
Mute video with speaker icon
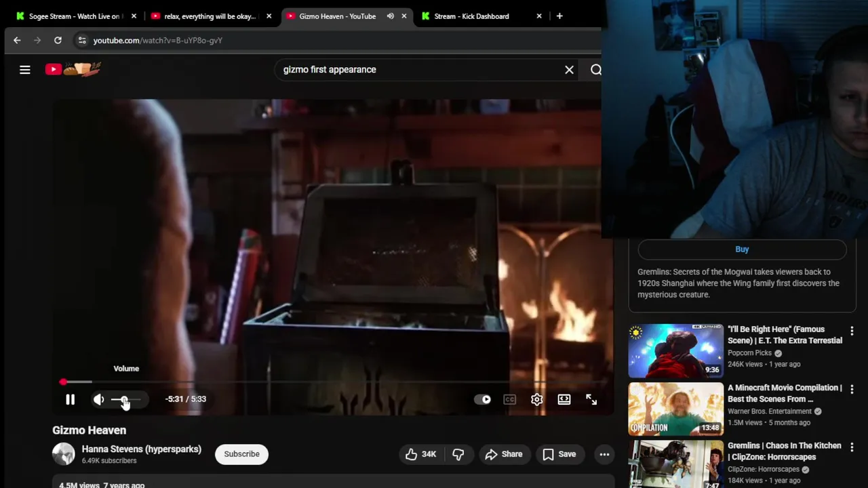[x=99, y=400]
